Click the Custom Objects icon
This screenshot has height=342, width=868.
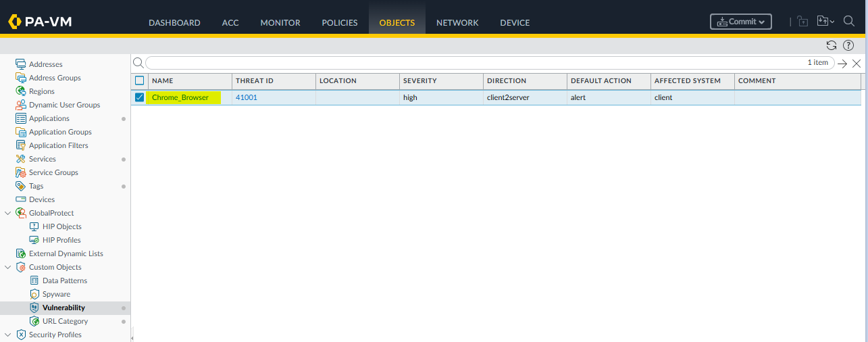(21, 267)
